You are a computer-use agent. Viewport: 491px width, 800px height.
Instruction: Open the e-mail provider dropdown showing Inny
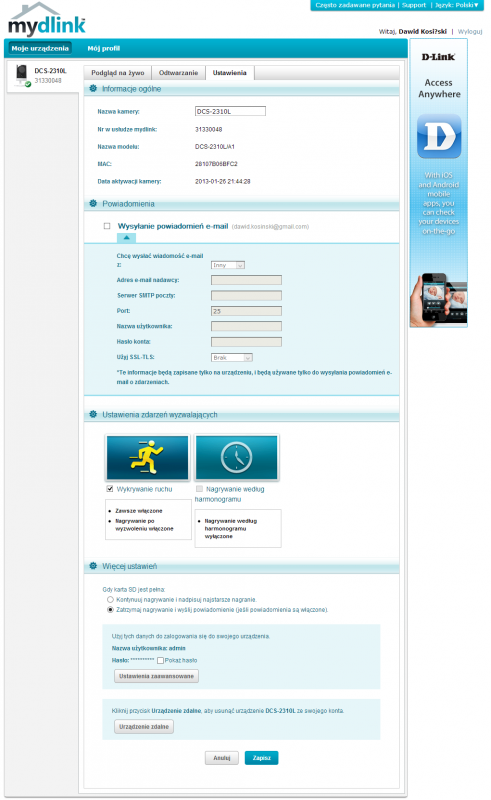click(228, 265)
